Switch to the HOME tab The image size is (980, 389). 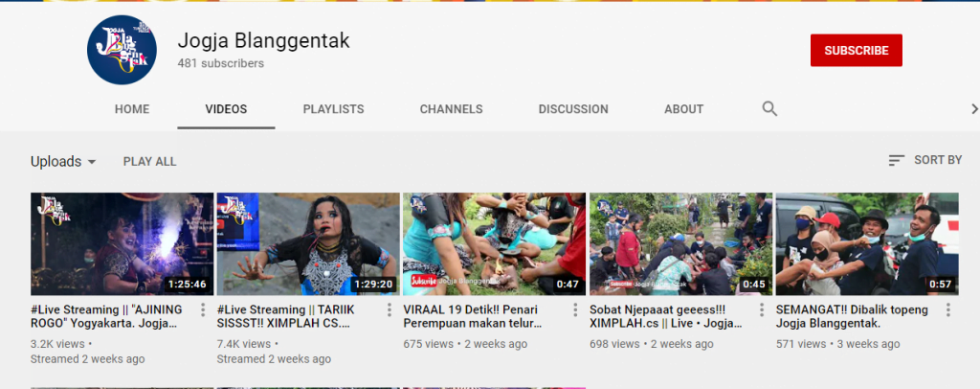pos(132,109)
